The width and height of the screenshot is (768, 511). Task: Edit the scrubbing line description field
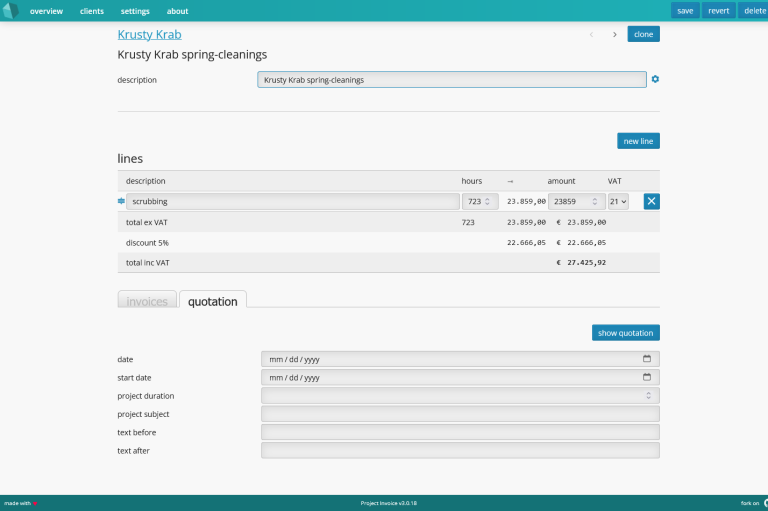[x=293, y=201]
